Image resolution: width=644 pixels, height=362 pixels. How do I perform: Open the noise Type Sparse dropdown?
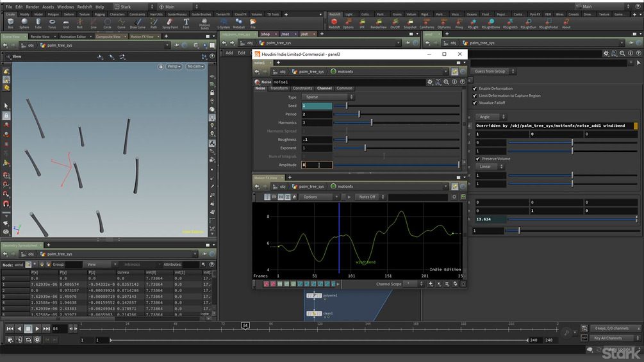[327, 97]
